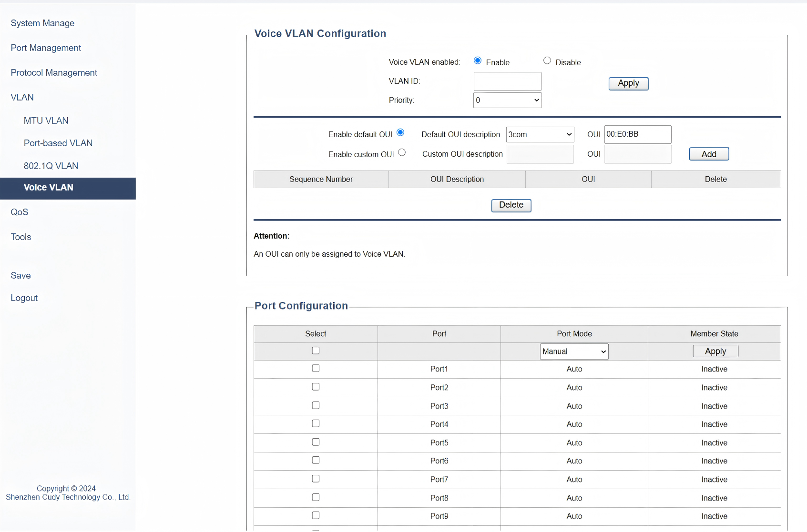Select the Enable voice VLAN radio button
The image size is (807, 532).
coord(477,60)
